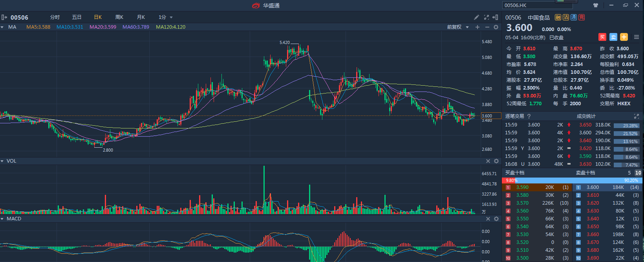Add stock to watchlist with yellow plus
Screen dimensions: 644x262
pyautogui.click(x=624, y=37)
